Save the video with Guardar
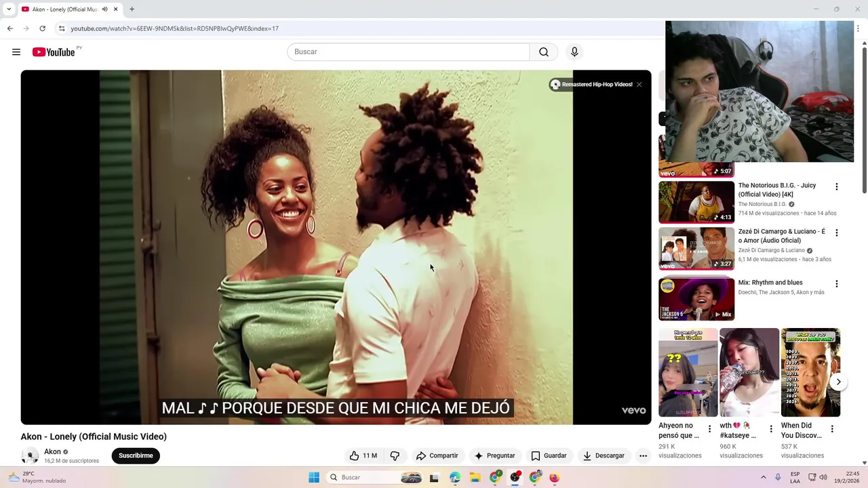Viewport: 868px width, 488px height. pyautogui.click(x=549, y=456)
